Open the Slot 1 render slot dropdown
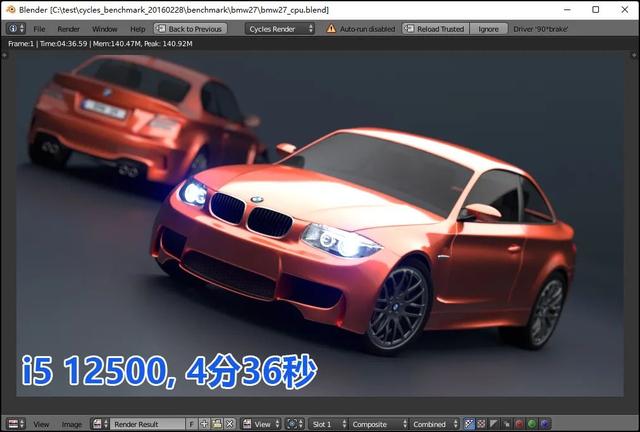The height and width of the screenshot is (432, 640). click(329, 424)
